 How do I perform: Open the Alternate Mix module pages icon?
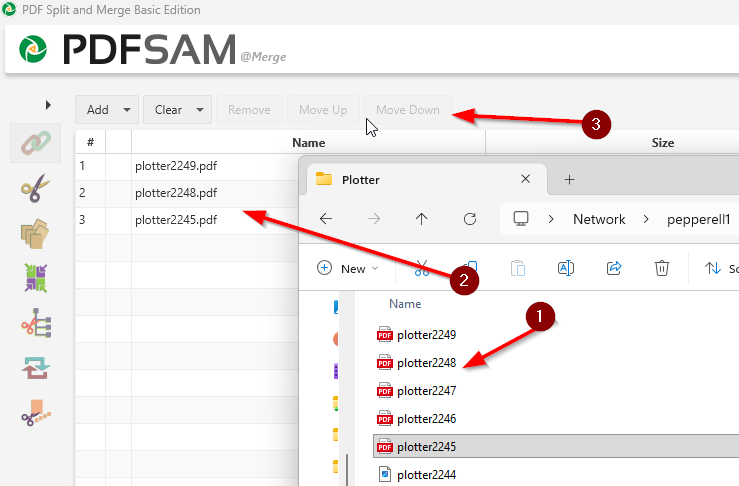tap(35, 233)
